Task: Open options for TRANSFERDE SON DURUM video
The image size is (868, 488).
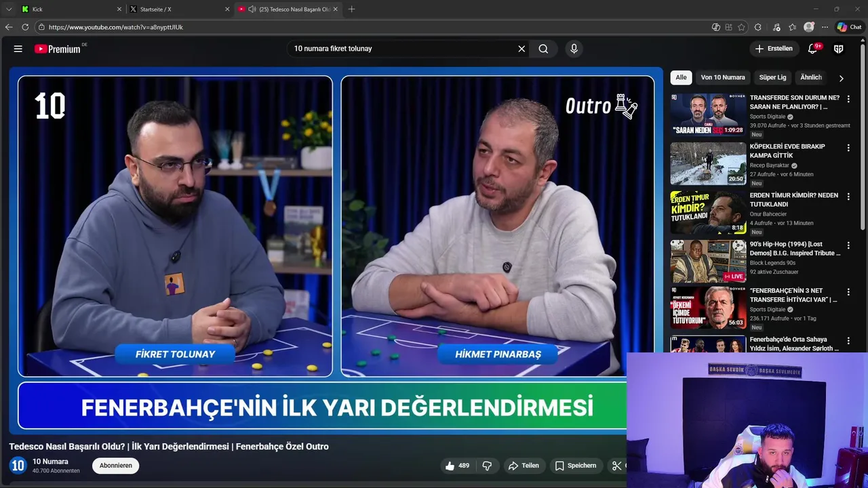Action: click(x=848, y=99)
